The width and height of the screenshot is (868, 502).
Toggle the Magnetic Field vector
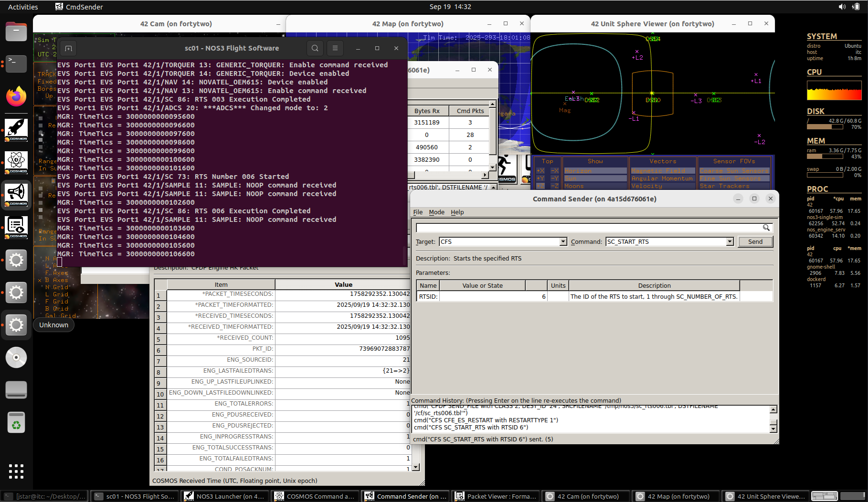(663, 171)
